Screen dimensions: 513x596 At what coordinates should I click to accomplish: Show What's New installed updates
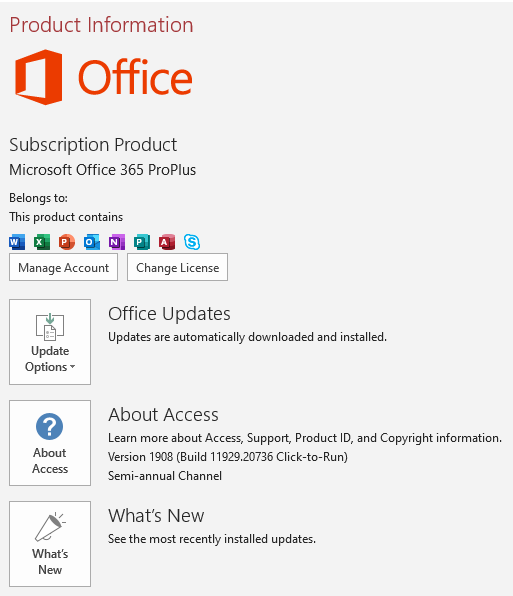(x=50, y=544)
